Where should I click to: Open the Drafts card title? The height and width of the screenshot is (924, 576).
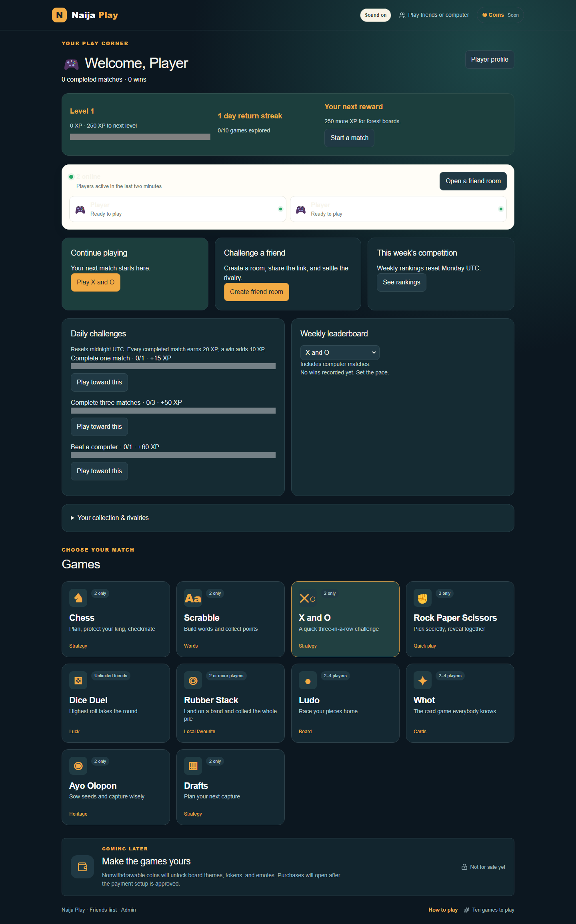point(196,786)
